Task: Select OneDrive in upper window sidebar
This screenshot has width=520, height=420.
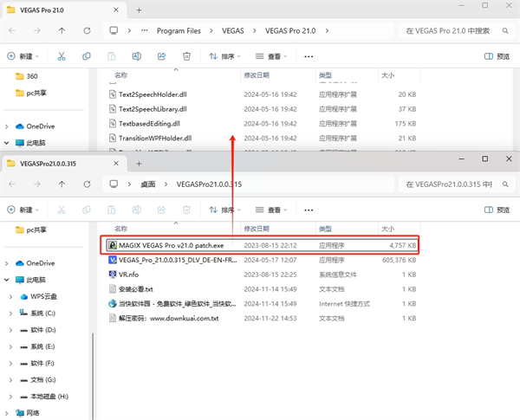Action: [35, 126]
